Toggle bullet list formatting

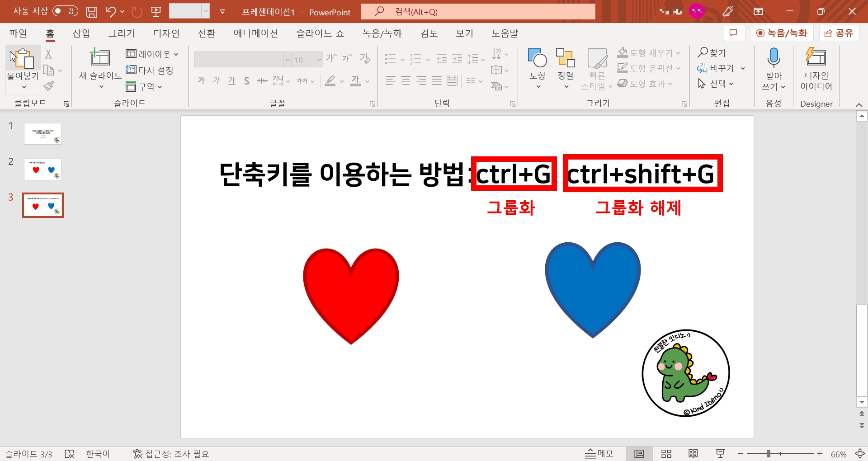coord(391,59)
